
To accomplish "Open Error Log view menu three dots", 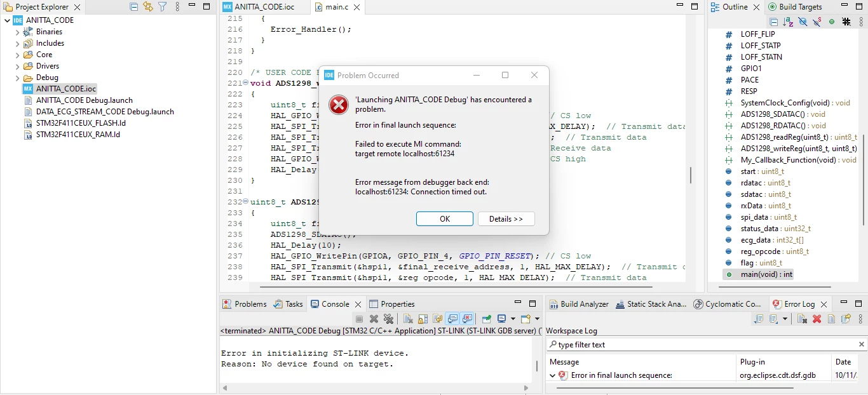I will 860,319.
